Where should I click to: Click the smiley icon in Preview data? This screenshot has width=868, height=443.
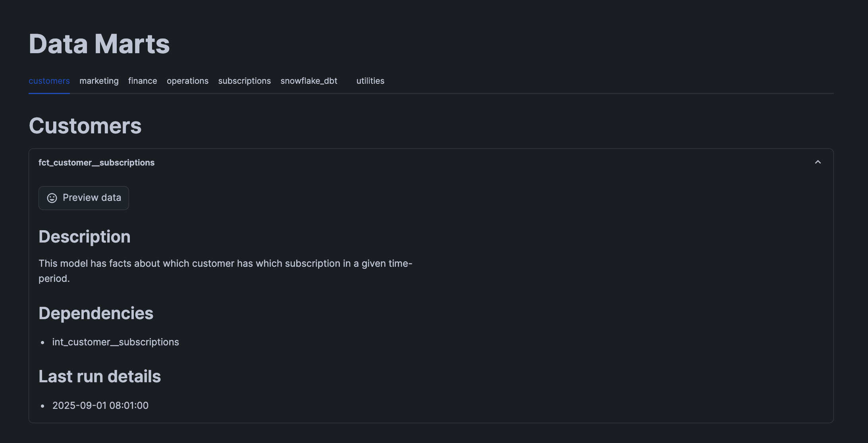tap(52, 198)
